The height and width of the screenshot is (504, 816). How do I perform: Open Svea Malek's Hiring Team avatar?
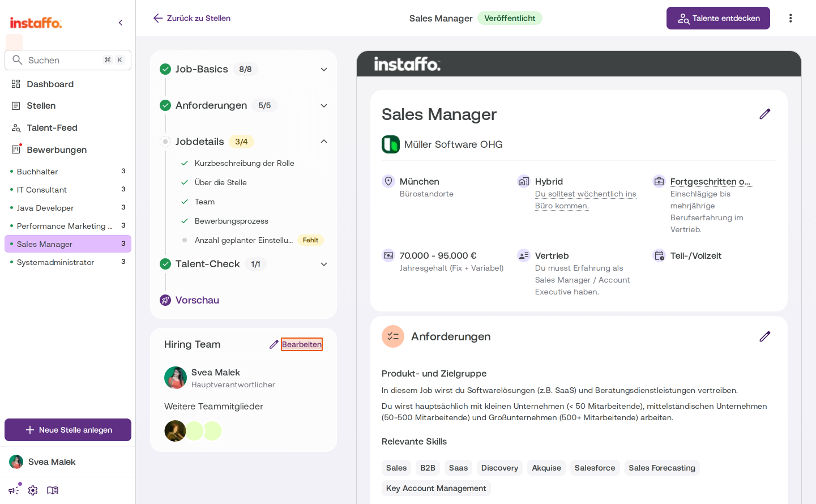coord(176,378)
